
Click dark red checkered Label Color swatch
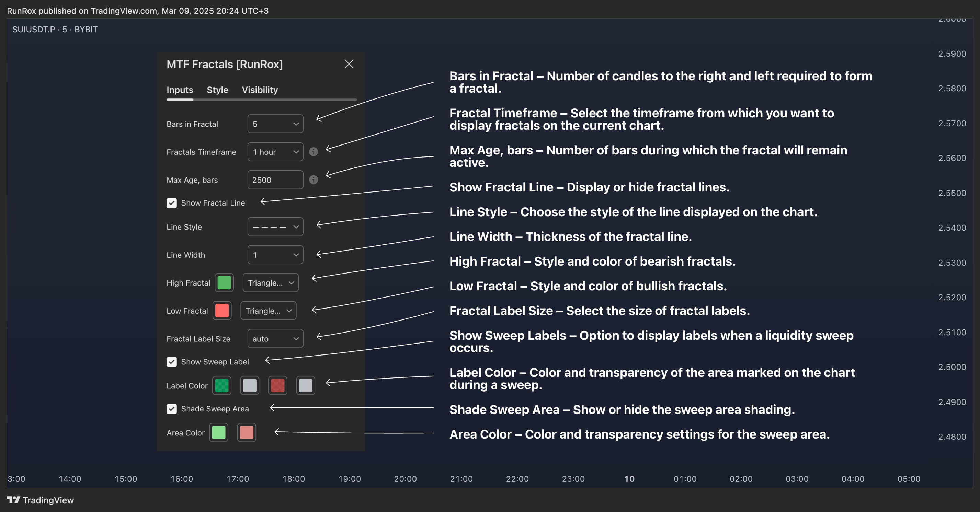(277, 385)
